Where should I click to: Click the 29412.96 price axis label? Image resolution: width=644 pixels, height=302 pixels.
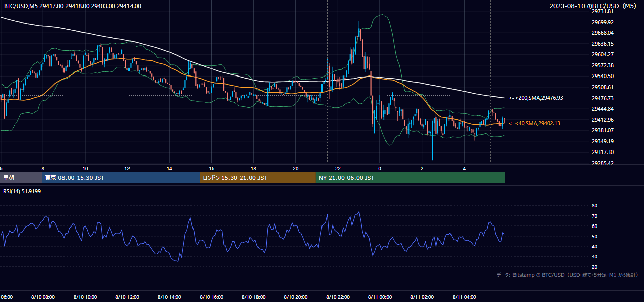[x=602, y=120]
